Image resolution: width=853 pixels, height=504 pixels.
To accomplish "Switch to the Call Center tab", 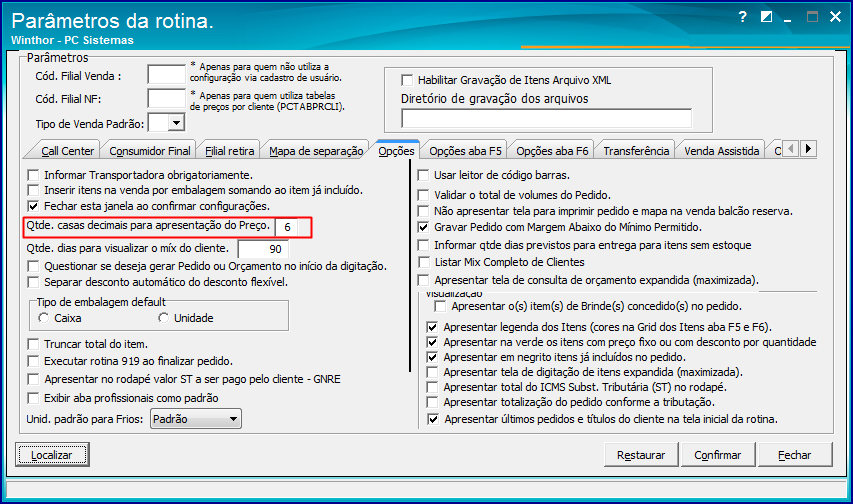I will tap(67, 151).
